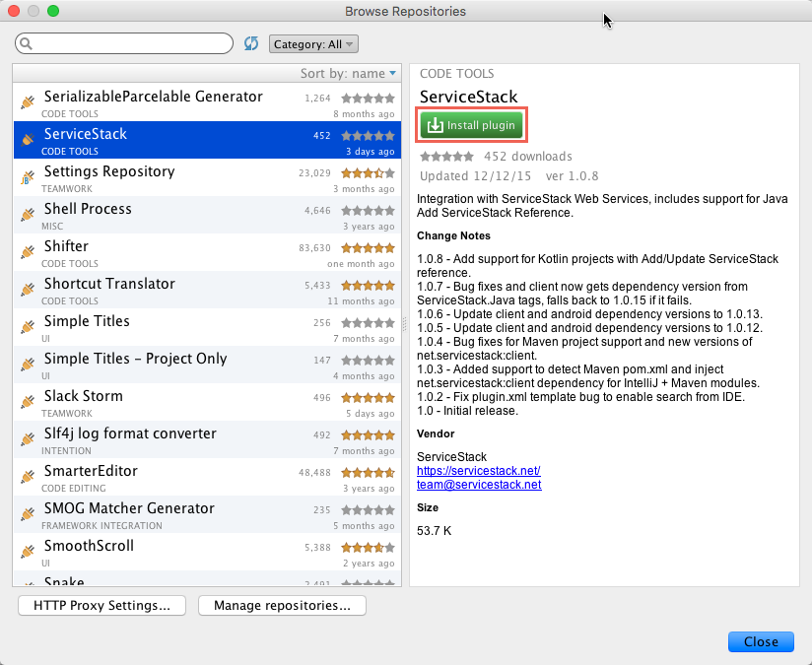Screen dimensions: 812x665
Task: Open the servicestack.net website link
Action: point(478,471)
